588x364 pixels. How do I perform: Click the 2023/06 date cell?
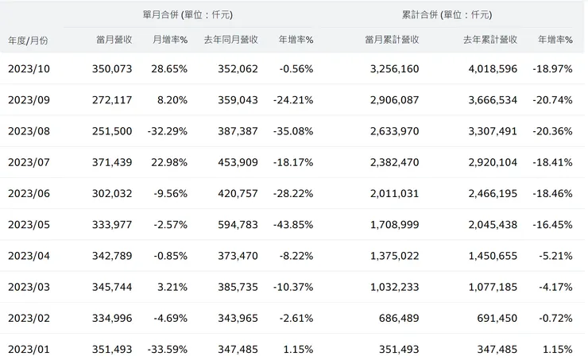(29, 193)
